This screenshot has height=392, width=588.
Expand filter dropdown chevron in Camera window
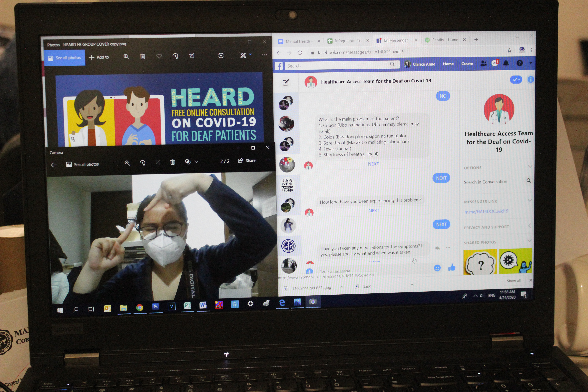click(196, 162)
